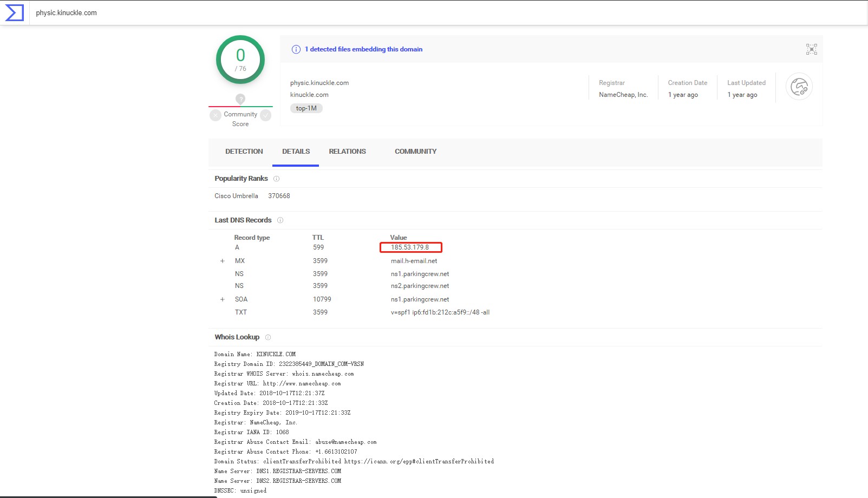Show info for Popularity Ranks
The height and width of the screenshot is (498, 868).
click(x=276, y=179)
